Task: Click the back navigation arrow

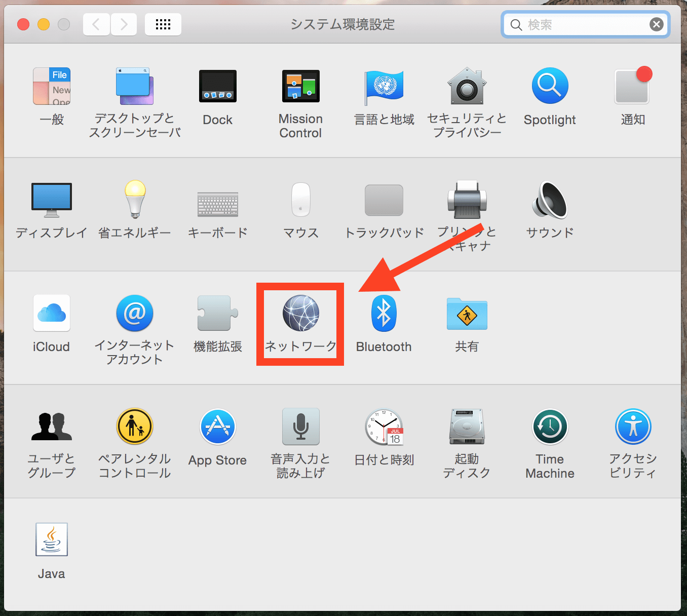Action: (96, 24)
